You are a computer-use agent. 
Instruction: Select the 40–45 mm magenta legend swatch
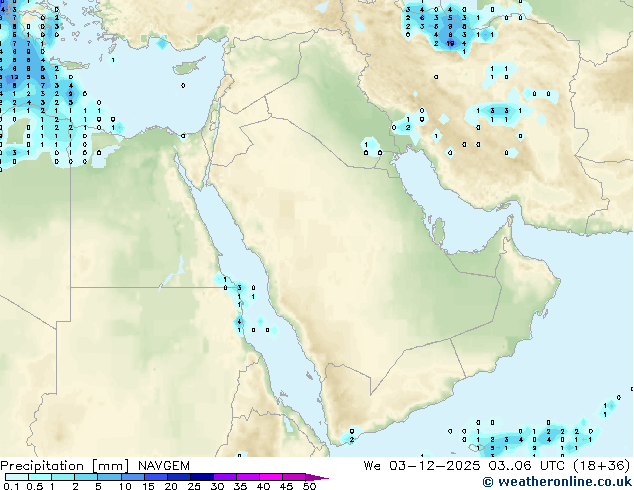point(271,477)
